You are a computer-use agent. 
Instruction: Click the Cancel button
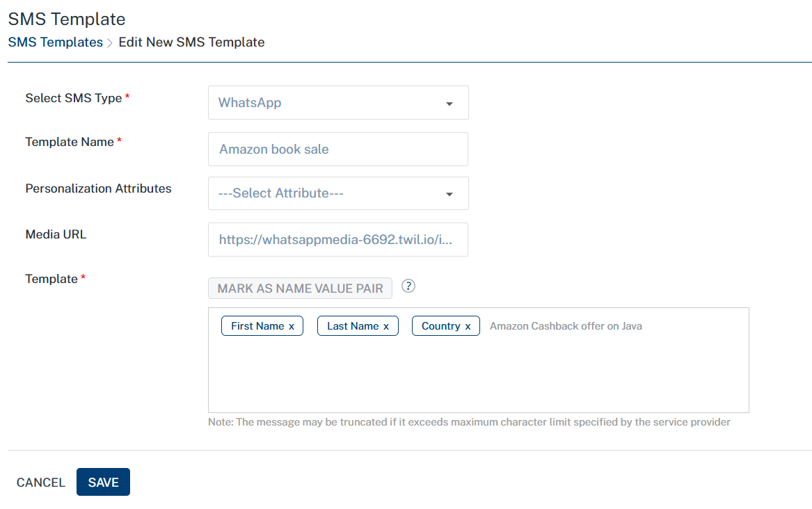coord(41,483)
